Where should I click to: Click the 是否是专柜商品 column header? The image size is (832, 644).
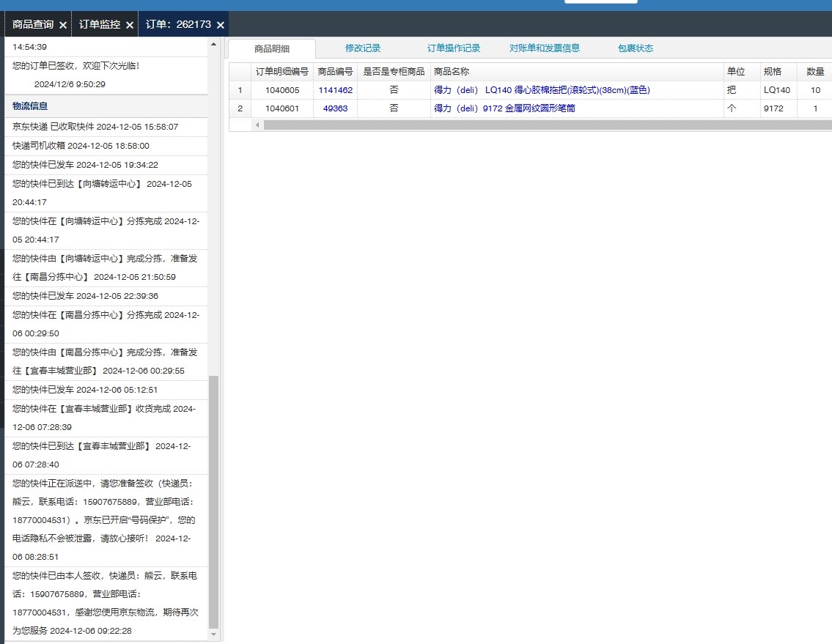pyautogui.click(x=394, y=72)
